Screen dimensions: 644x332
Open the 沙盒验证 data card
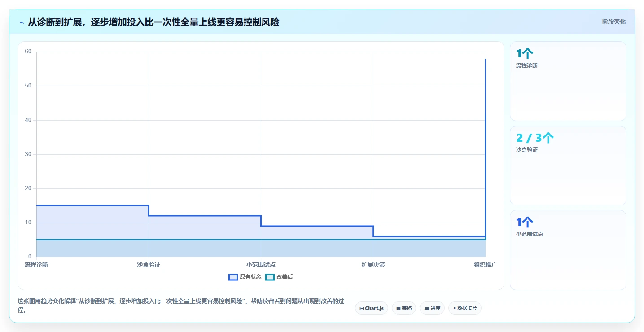pyautogui.click(x=568, y=166)
